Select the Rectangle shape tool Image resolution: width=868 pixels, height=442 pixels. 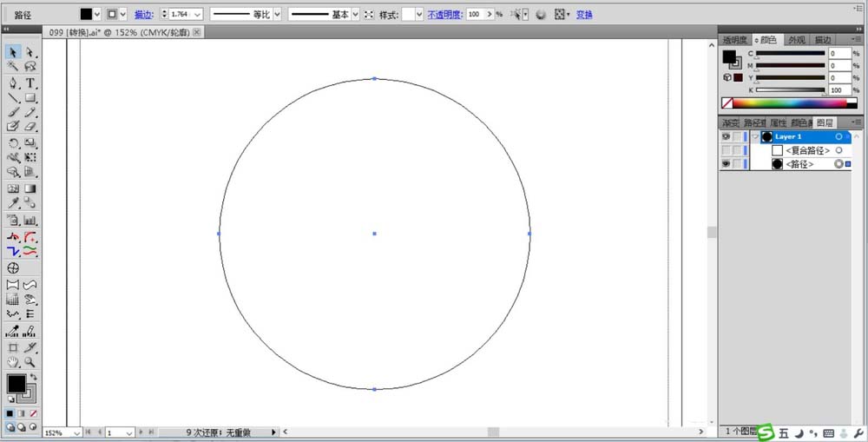(30, 98)
